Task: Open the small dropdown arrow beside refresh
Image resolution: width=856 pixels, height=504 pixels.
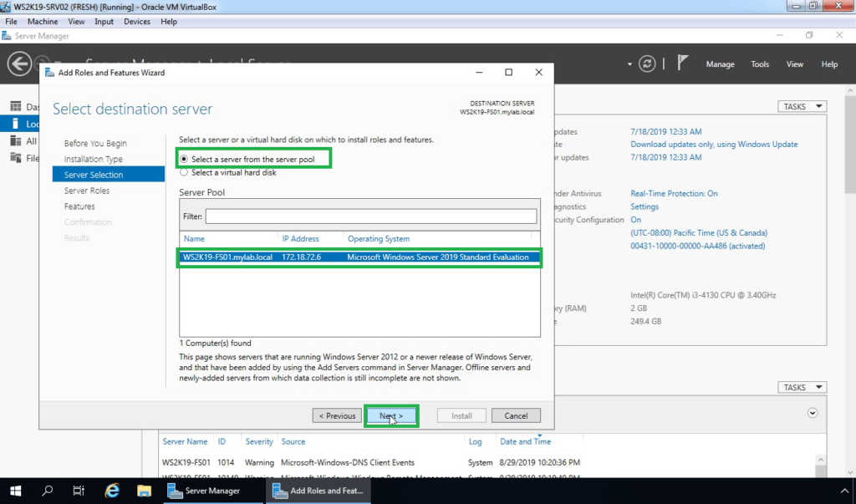Action: [629, 64]
